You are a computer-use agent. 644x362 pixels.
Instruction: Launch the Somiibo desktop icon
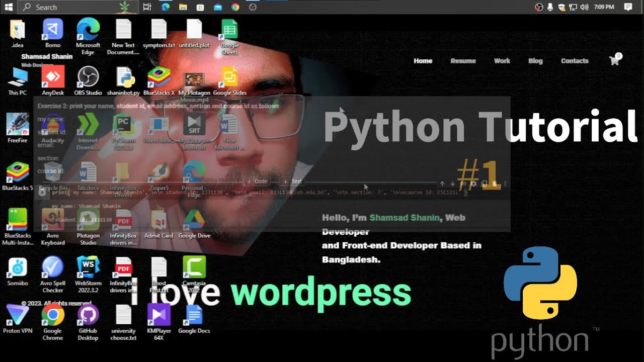tap(18, 271)
